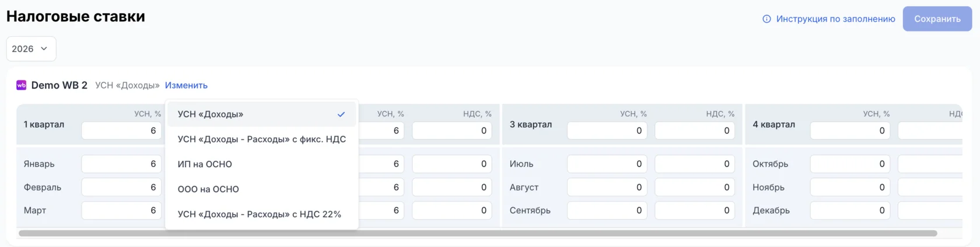The width and height of the screenshot is (980, 247).
Task: Click the Февраль УСН input field
Action: tap(121, 187)
